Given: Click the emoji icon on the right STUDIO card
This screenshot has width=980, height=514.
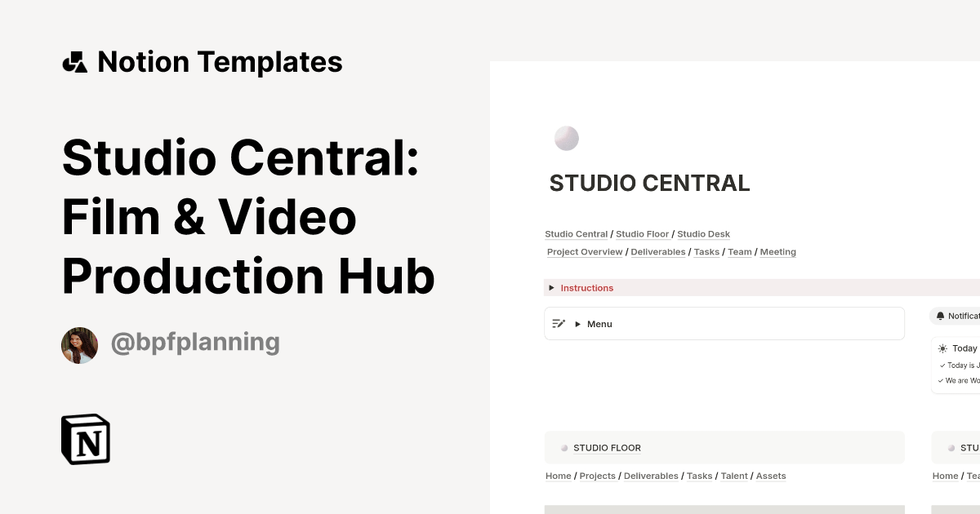Looking at the screenshot, I should pyautogui.click(x=952, y=447).
